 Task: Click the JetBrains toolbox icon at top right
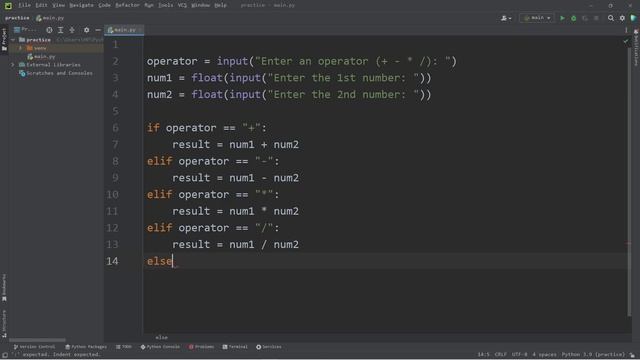pyautogui.click(x=633, y=18)
